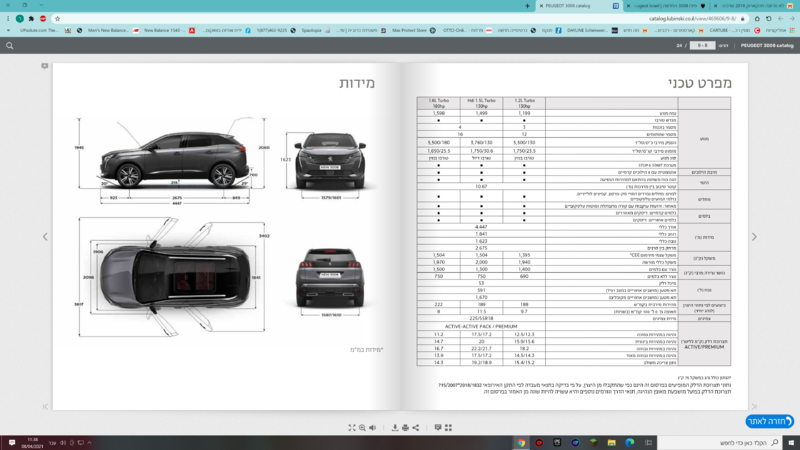Jump to last page arrow at bottom right

(x=754, y=407)
